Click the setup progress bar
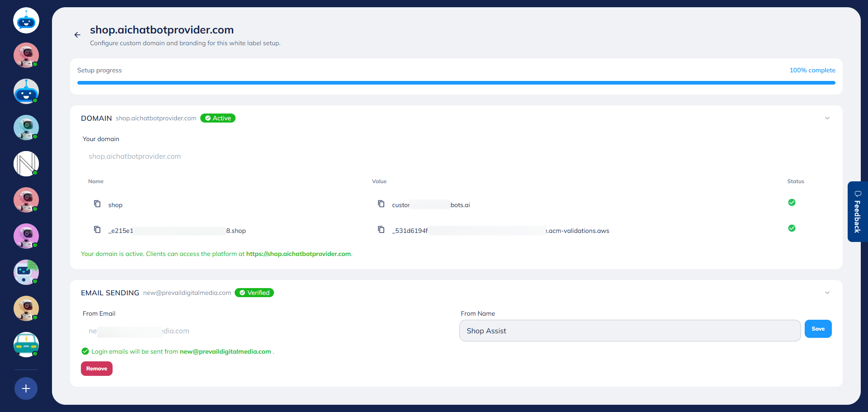 (x=456, y=83)
